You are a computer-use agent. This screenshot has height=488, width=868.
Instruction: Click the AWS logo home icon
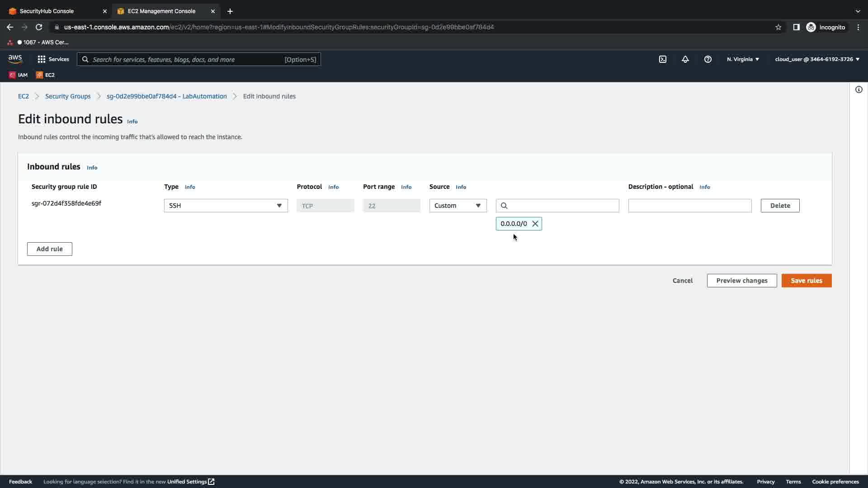[15, 59]
